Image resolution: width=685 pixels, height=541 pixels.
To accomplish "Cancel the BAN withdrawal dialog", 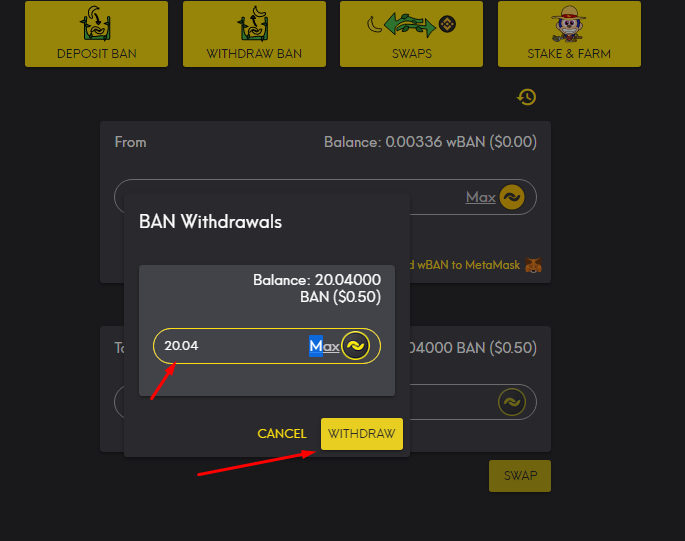I will (x=282, y=433).
